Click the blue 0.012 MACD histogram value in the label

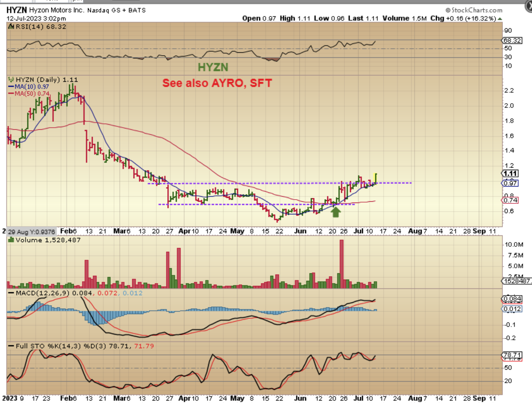(x=133, y=293)
